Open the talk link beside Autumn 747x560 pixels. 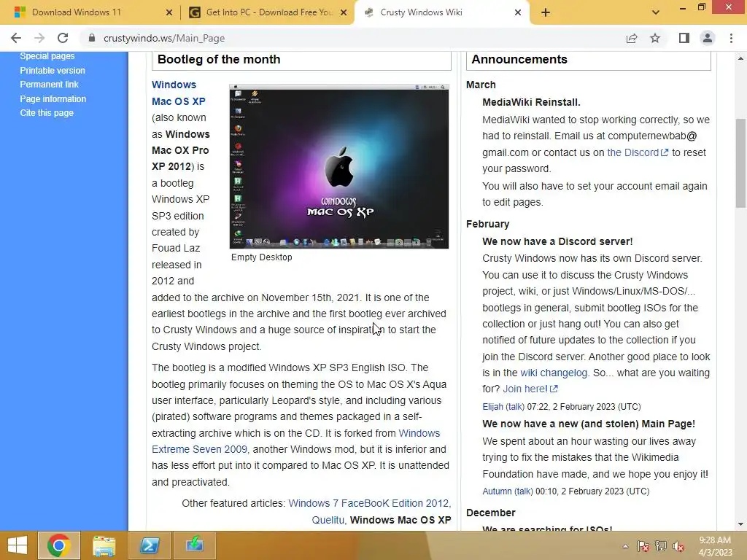click(523, 491)
